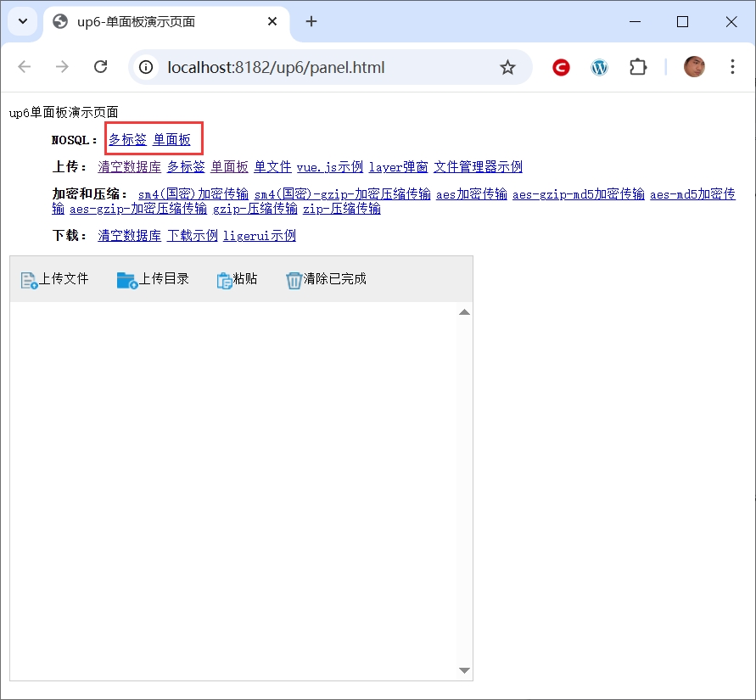Click the upload folder icon (上传目录)

[126, 280]
